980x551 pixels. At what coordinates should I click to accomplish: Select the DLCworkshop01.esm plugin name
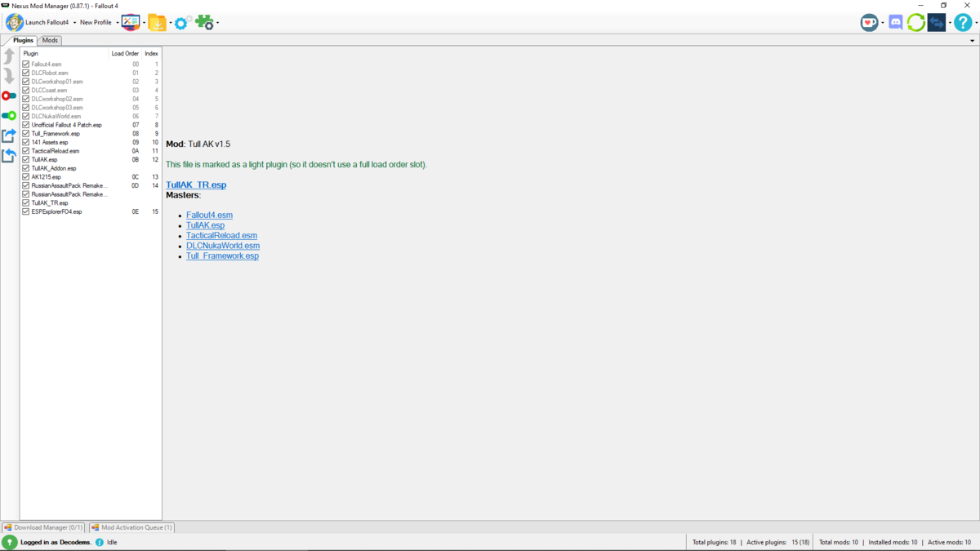57,82
